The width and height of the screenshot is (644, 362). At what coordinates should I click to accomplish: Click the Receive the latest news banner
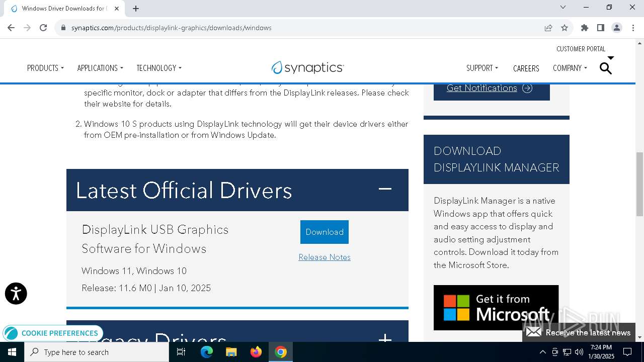click(x=579, y=332)
